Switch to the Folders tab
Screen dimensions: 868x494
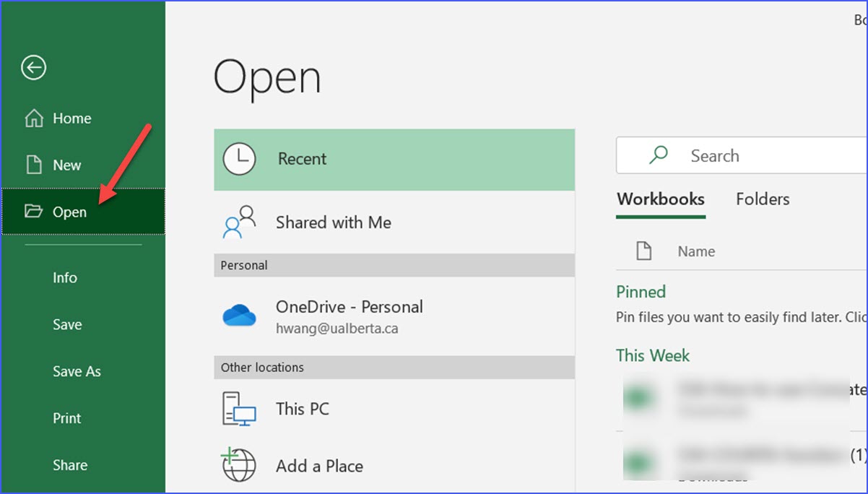[x=763, y=199]
